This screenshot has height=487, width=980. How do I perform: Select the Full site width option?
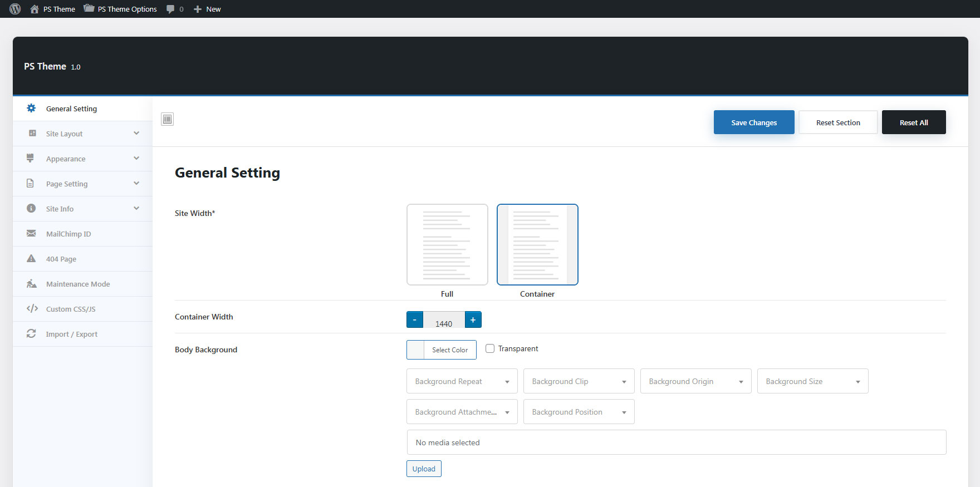pos(447,245)
